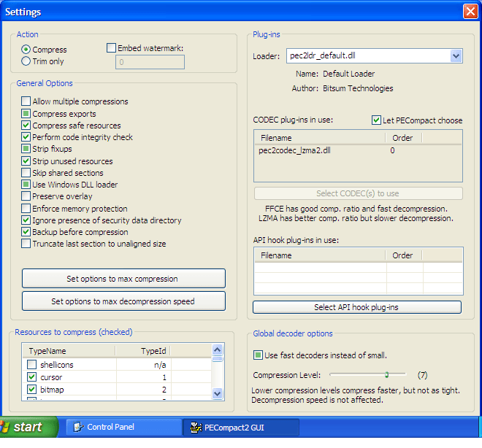Toggle Use fast decoders instead of small
This screenshot has width=482, height=448.
[258, 355]
